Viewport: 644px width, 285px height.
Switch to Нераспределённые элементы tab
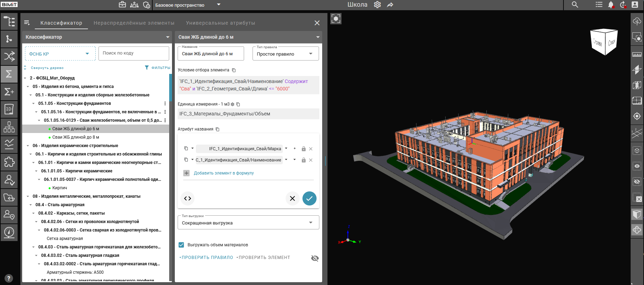click(x=134, y=23)
